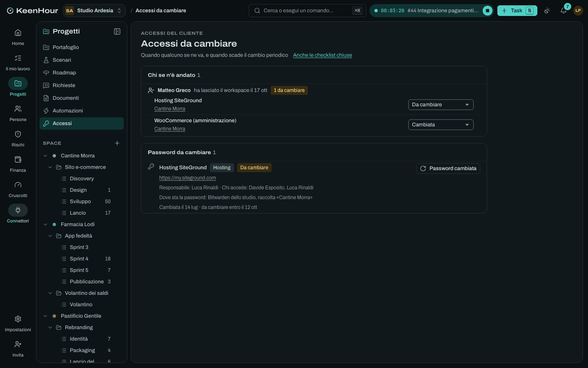This screenshot has width=588, height=368.
Task: Stop the running timer
Action: pyautogui.click(x=488, y=11)
